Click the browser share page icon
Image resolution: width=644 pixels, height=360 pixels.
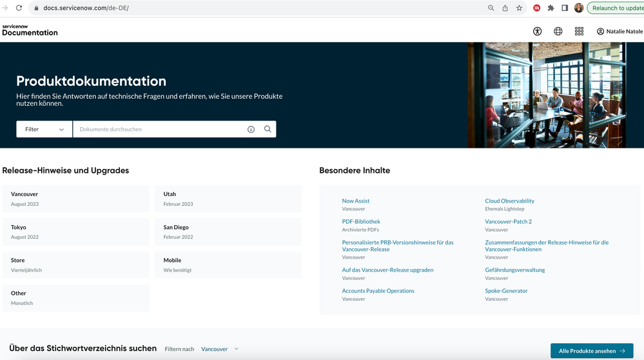(505, 8)
